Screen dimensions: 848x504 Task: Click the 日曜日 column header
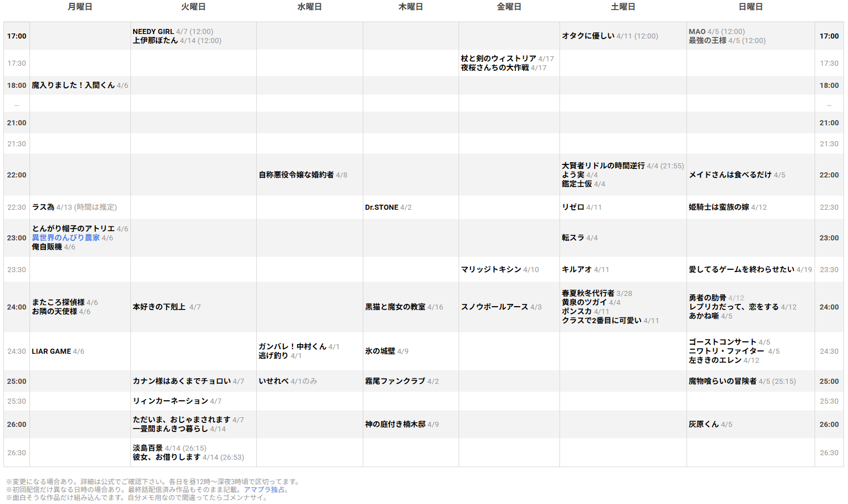(x=751, y=7)
